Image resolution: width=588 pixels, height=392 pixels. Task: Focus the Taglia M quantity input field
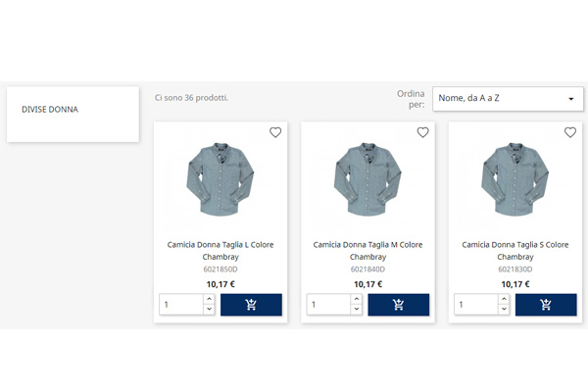[x=328, y=305]
